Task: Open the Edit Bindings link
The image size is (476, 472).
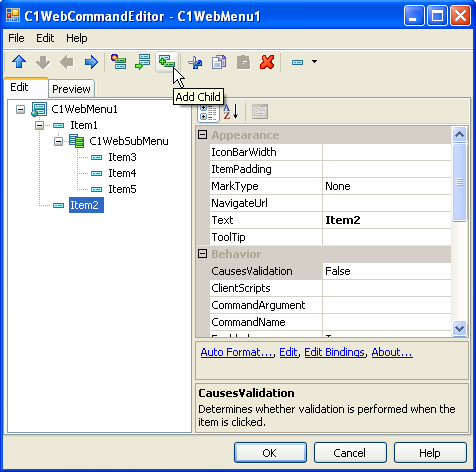Action: [x=334, y=352]
